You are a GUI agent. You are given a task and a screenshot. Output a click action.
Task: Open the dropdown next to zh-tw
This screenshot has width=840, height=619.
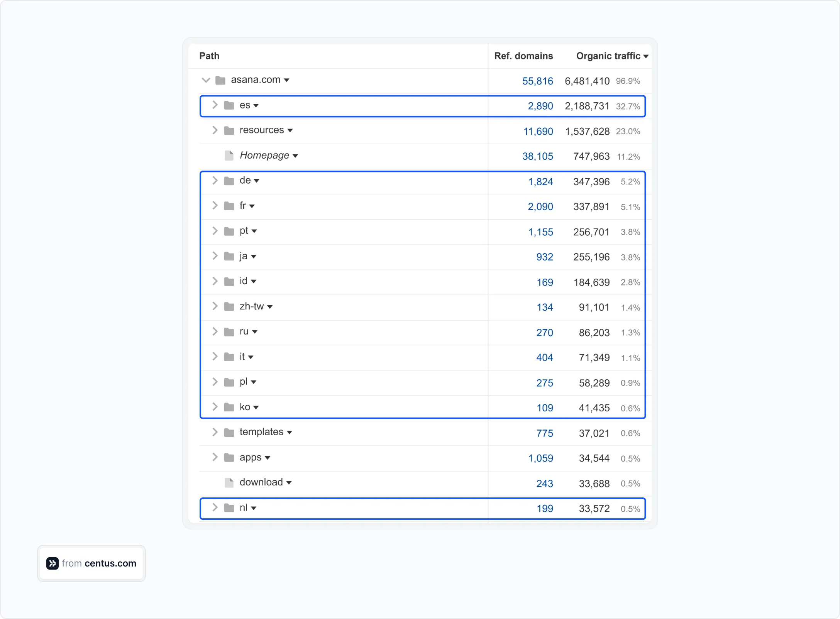point(271,306)
